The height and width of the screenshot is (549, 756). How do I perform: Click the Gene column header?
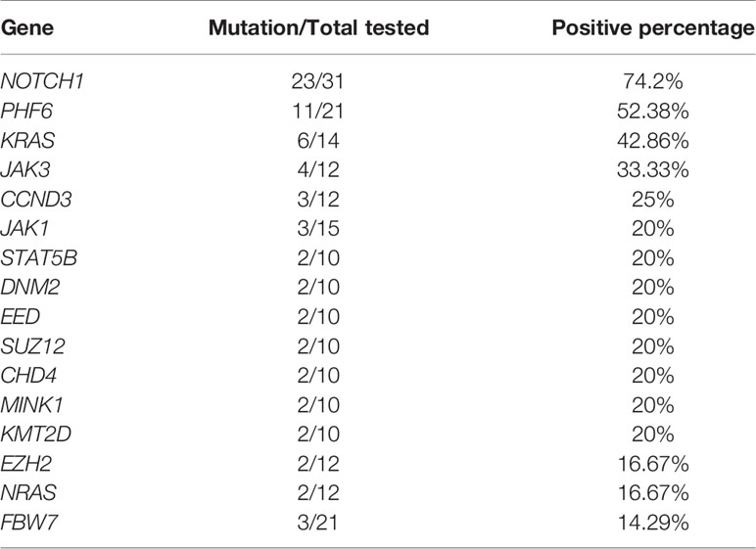(27, 27)
